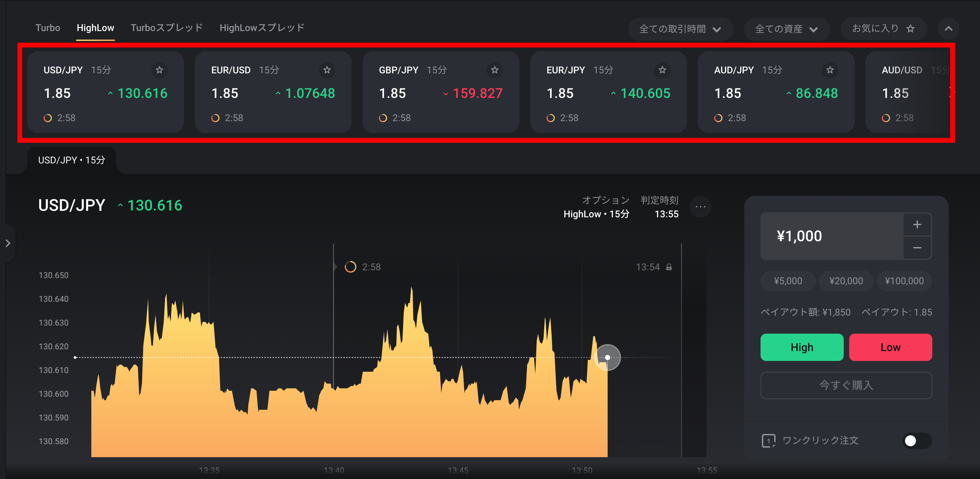Image resolution: width=980 pixels, height=479 pixels.
Task: Click the ¥1,000 amount input field
Action: [x=832, y=236]
